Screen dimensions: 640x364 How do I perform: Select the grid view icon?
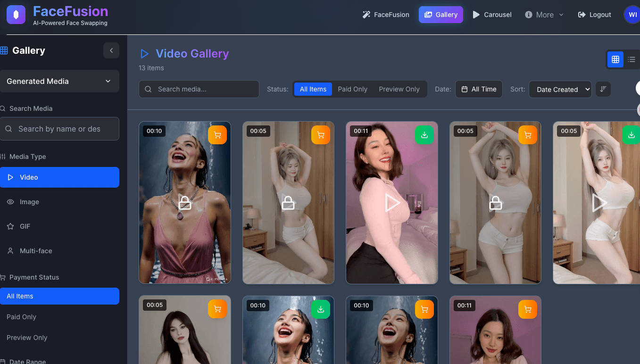(x=615, y=59)
